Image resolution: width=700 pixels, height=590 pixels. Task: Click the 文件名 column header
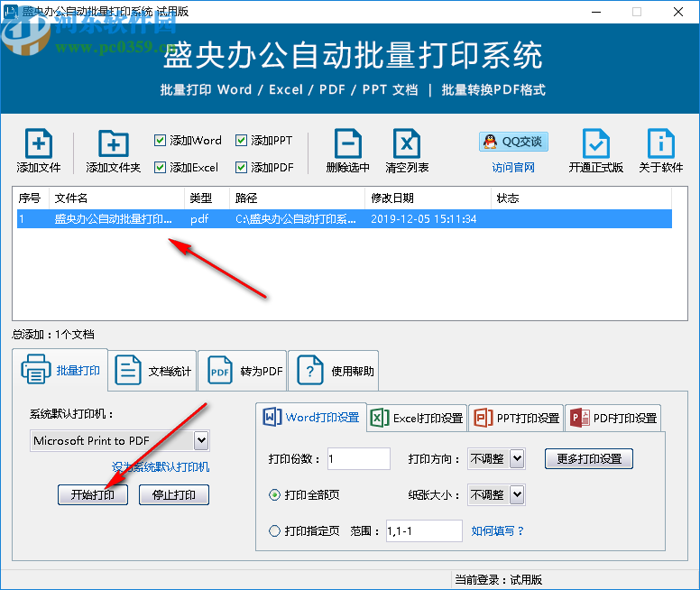click(x=116, y=198)
